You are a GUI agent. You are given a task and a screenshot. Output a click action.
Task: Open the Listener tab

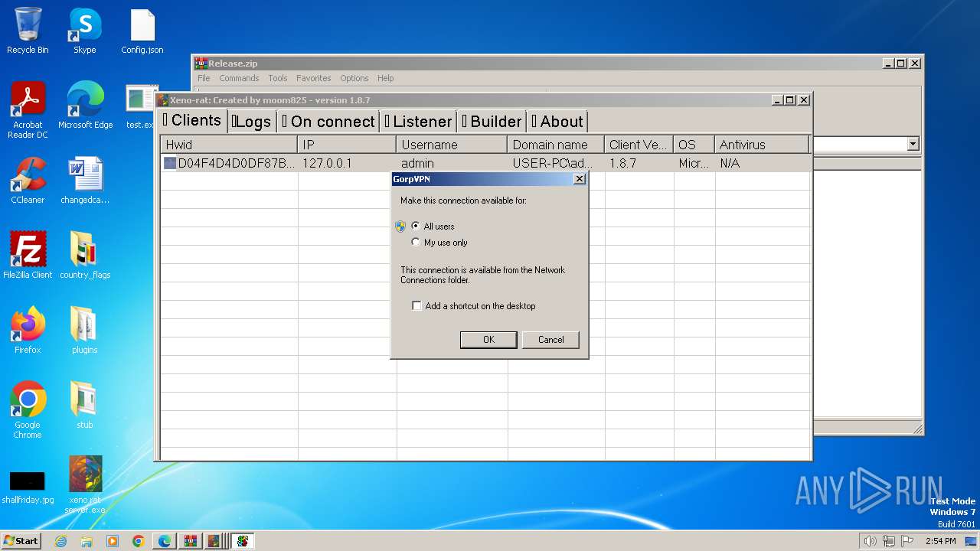[x=419, y=122]
